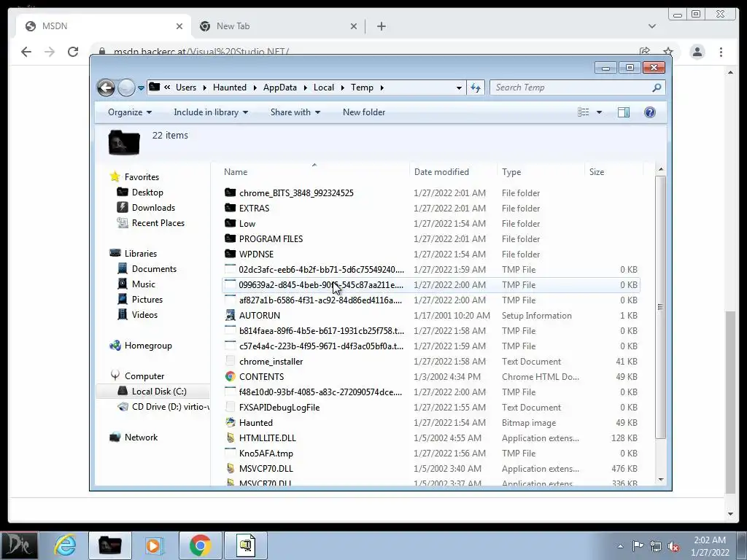Select the HTMLLITE.DLL file icon
This screenshot has height=560, width=747.
(x=230, y=437)
